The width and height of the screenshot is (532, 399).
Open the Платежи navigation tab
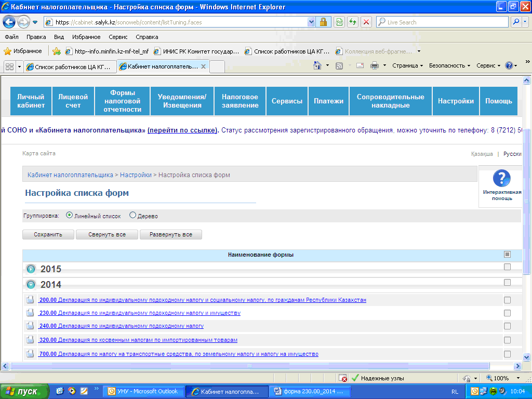(328, 101)
